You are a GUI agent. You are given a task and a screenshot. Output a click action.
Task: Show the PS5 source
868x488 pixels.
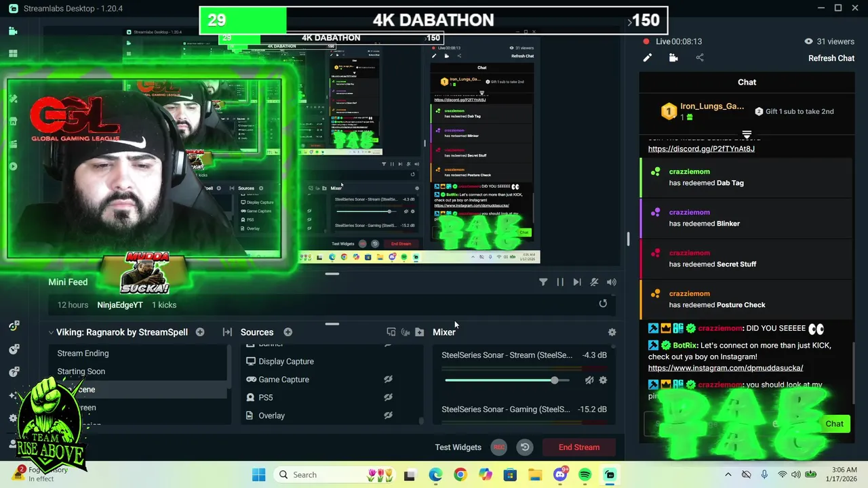[389, 398]
